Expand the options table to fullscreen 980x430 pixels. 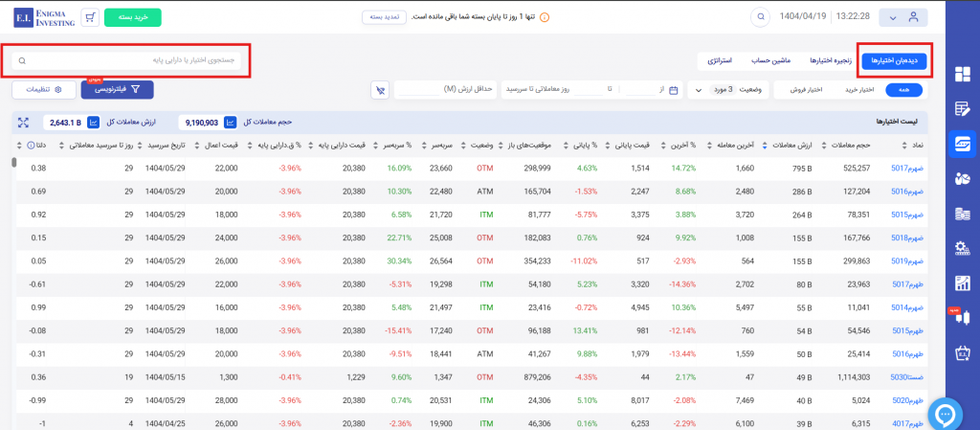(23, 122)
